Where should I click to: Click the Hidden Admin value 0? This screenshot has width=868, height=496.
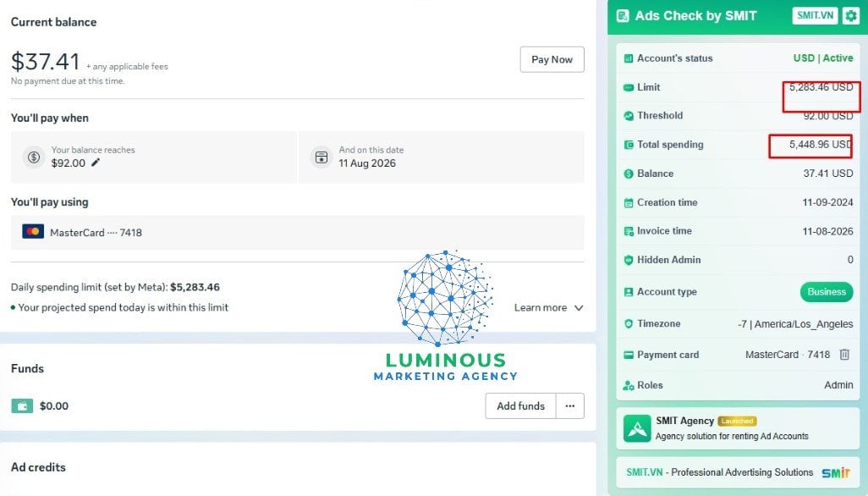(x=850, y=260)
